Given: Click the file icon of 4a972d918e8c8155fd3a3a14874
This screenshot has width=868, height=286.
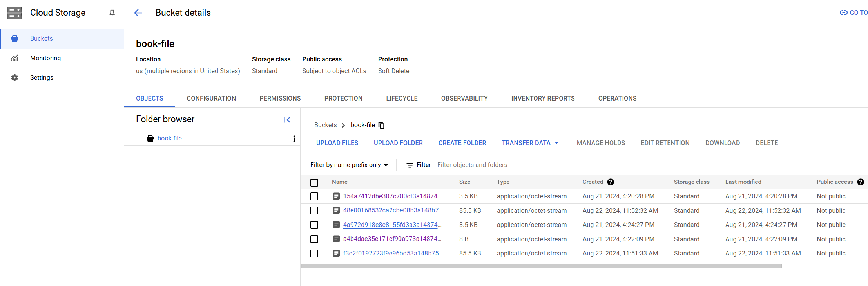Looking at the screenshot, I should (x=336, y=225).
